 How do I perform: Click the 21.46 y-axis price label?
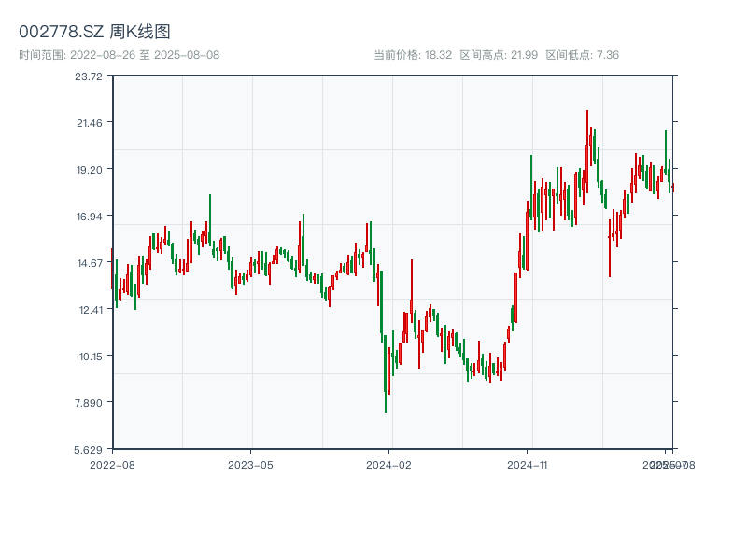(x=90, y=123)
